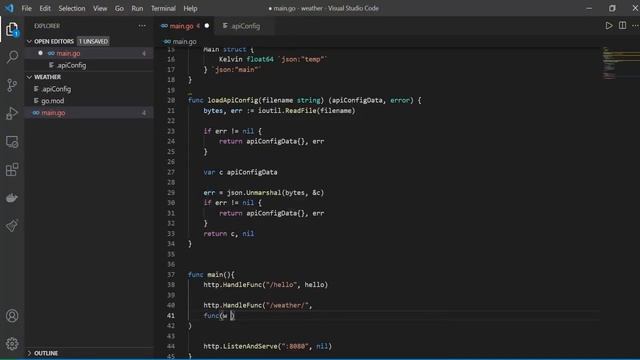
Task: Open Run and Debug view icon
Action: point(12,113)
